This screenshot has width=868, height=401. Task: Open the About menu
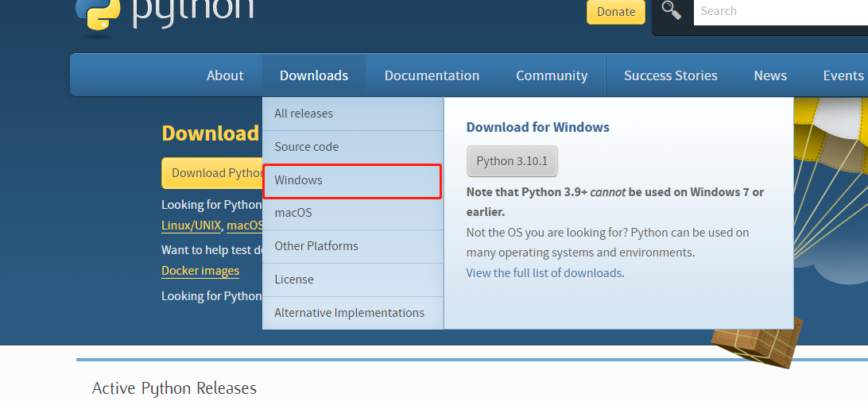pos(225,75)
